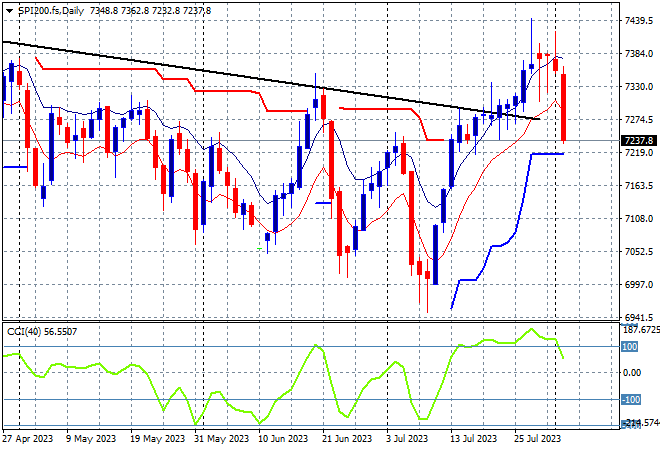Select the black descending trendline
Image resolution: width=660 pixels, height=450 pixels.
[x=269, y=80]
